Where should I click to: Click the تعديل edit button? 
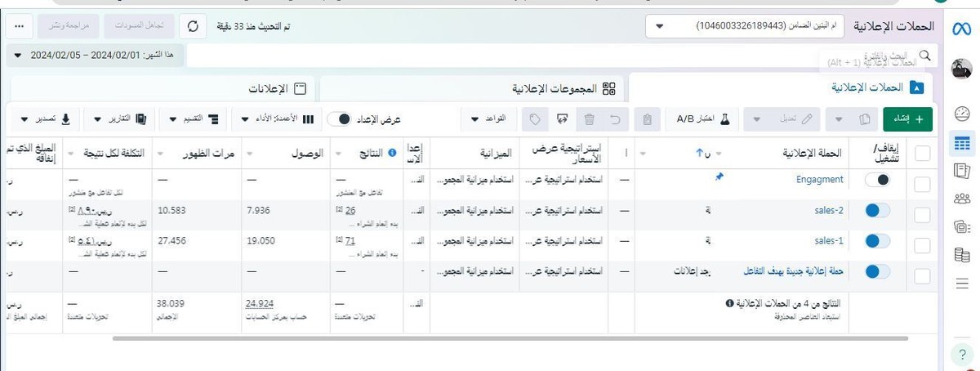coord(796,119)
